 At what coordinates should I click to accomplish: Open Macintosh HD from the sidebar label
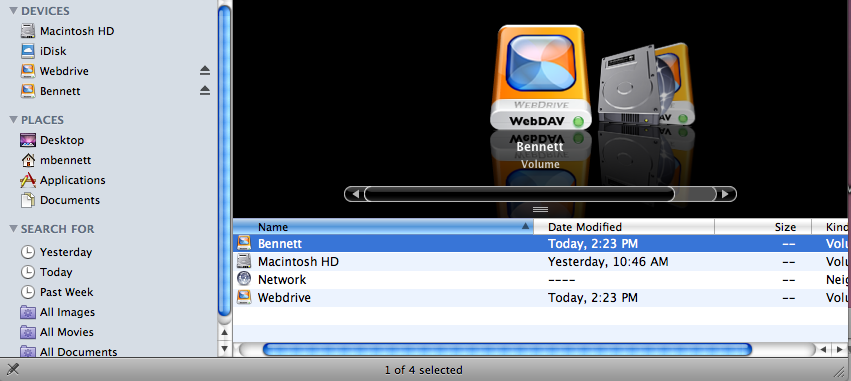(77, 31)
